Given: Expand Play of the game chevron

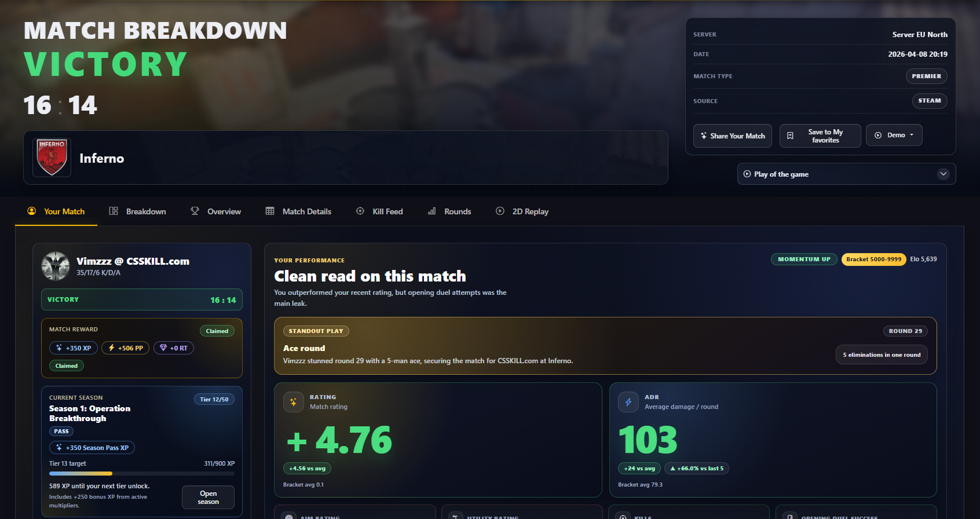Looking at the screenshot, I should click(x=944, y=174).
